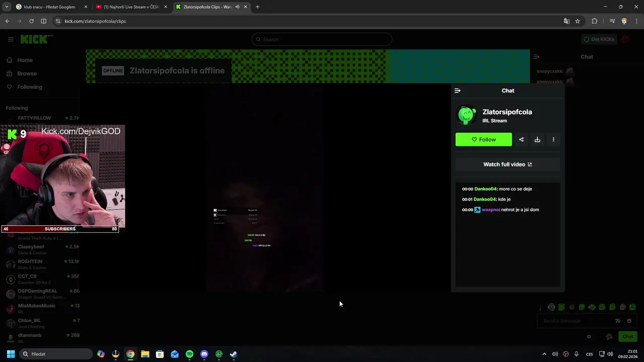The image size is (644, 362).
Task: Open Windows Start menu
Action: tap(11, 354)
